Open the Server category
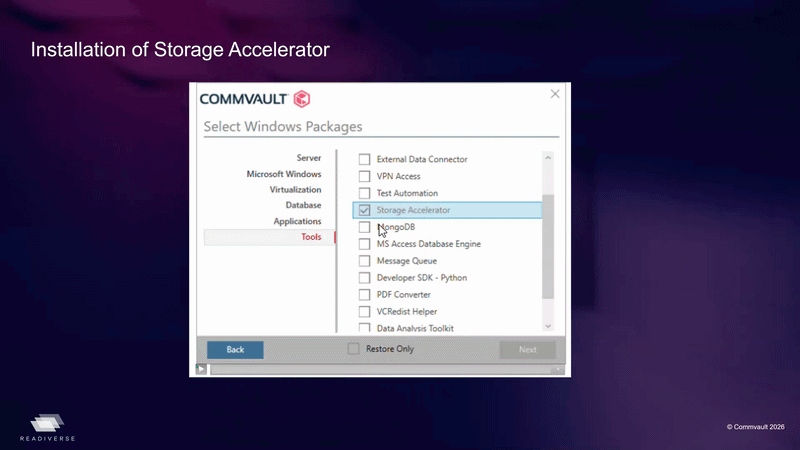This screenshot has width=800, height=450. coord(309,158)
